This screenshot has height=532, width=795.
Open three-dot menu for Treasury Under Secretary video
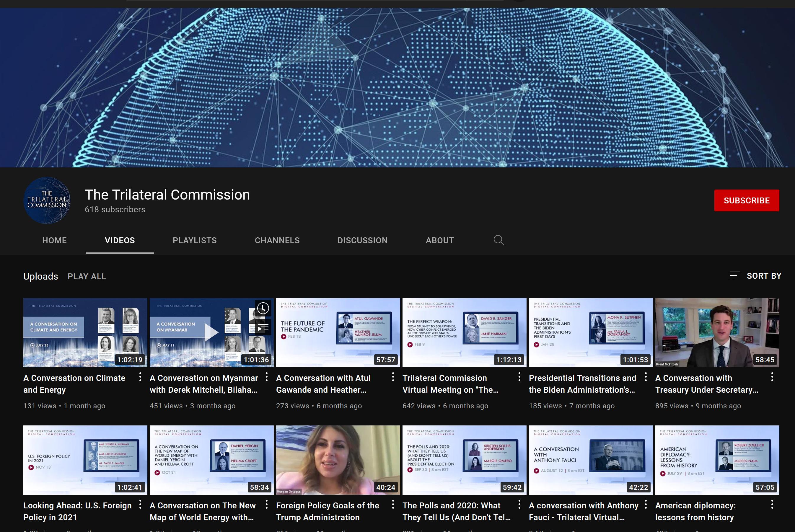(772, 377)
